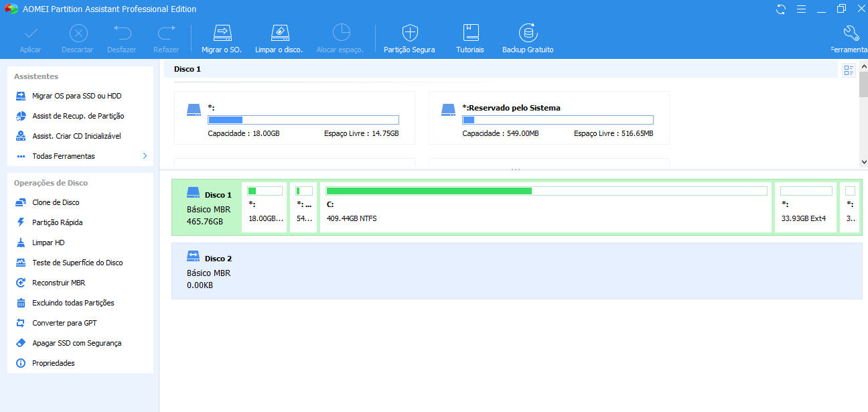Click the "Espaço Livre : 14.75GB" text
This screenshot has width=868, height=412.
tap(361, 134)
